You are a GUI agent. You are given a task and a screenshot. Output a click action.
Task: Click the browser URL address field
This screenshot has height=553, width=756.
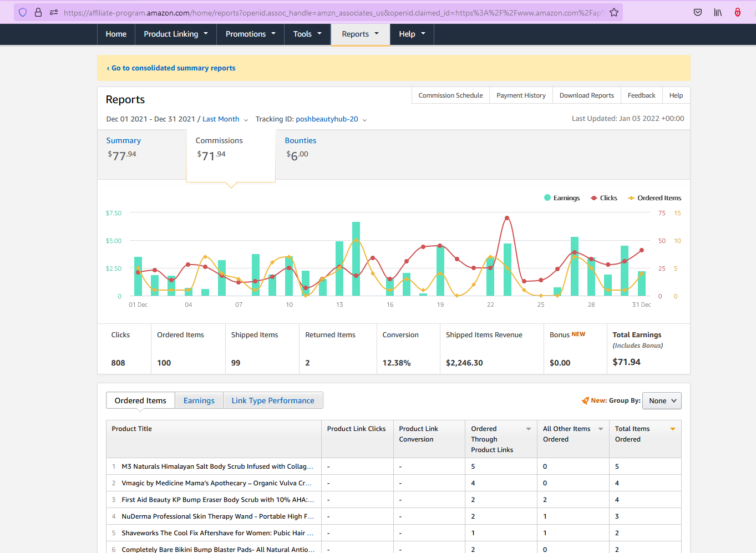coord(333,12)
